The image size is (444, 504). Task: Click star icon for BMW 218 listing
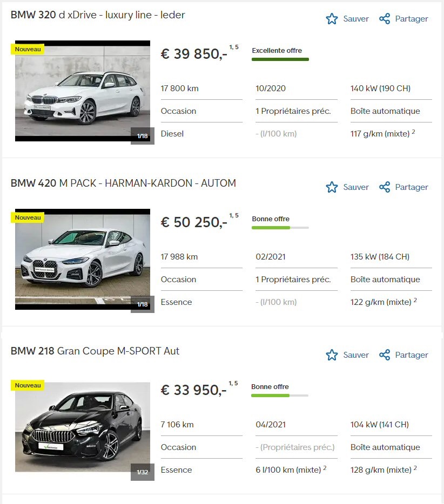tap(332, 355)
